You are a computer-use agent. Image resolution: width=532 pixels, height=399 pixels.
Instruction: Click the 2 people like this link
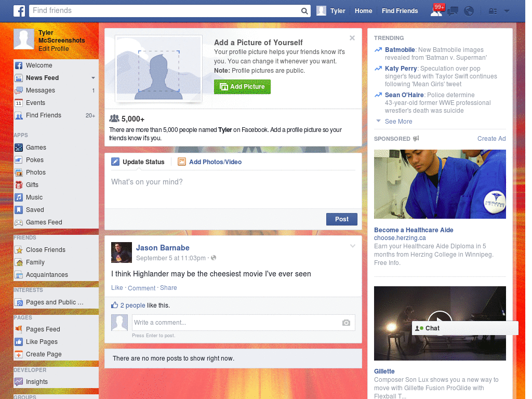pos(132,305)
